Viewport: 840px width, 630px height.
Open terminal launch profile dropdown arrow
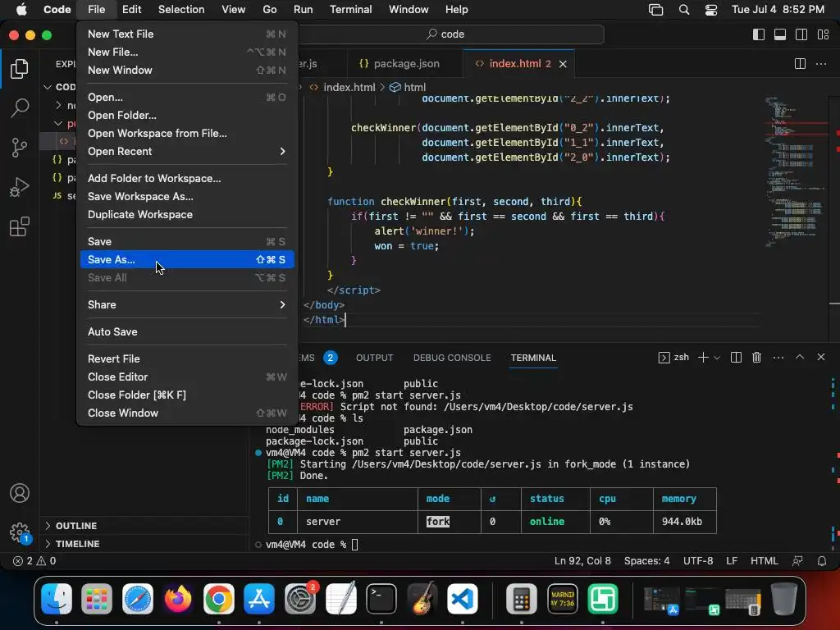(717, 358)
